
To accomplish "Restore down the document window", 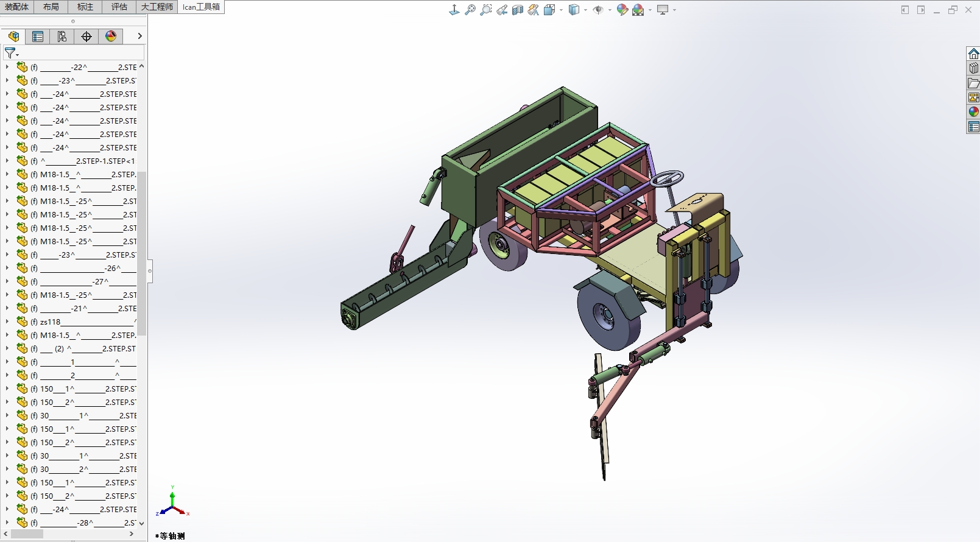I will pos(953,10).
